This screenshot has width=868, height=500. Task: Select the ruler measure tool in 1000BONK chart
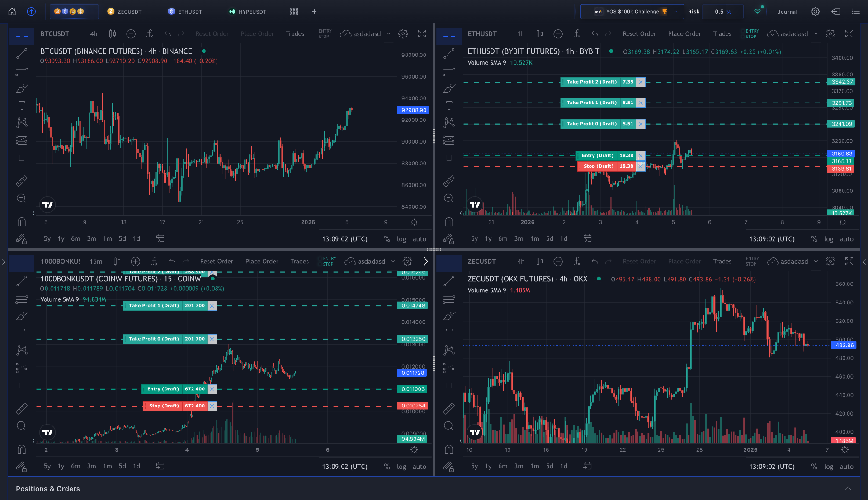tap(22, 408)
